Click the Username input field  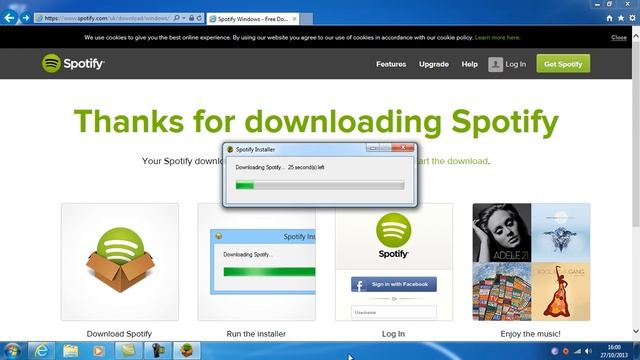click(394, 312)
